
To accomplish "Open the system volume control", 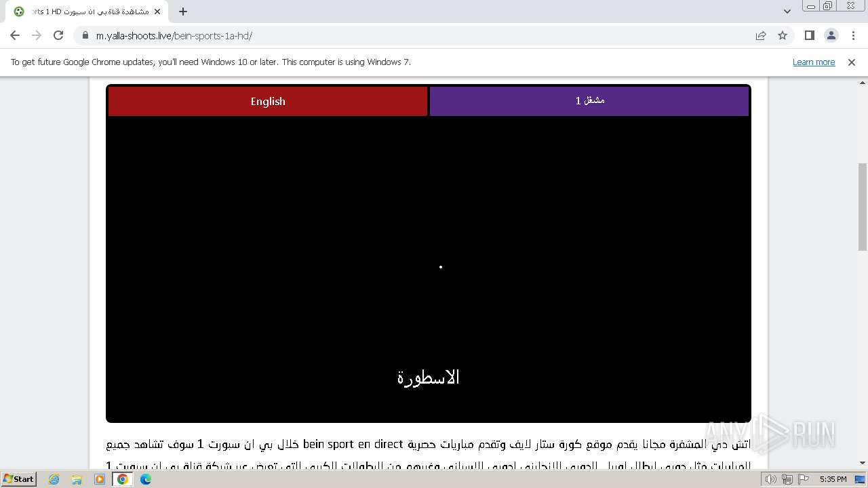I will [x=771, y=479].
